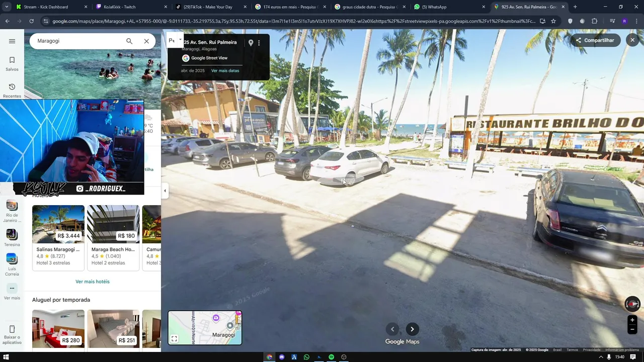Open the shield extension icon
The height and width of the screenshot is (362, 644).
(x=570, y=21)
